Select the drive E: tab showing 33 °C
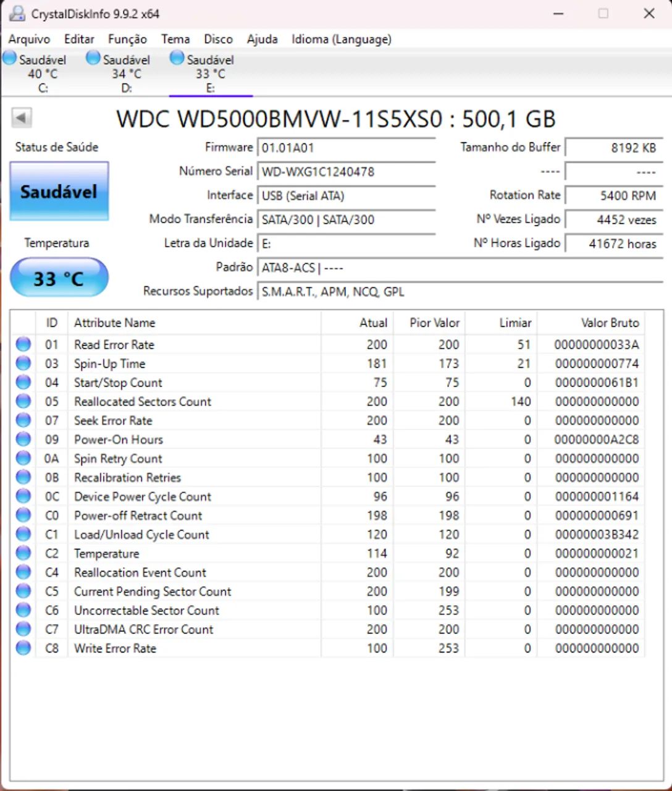The height and width of the screenshot is (791, 672). point(211,73)
